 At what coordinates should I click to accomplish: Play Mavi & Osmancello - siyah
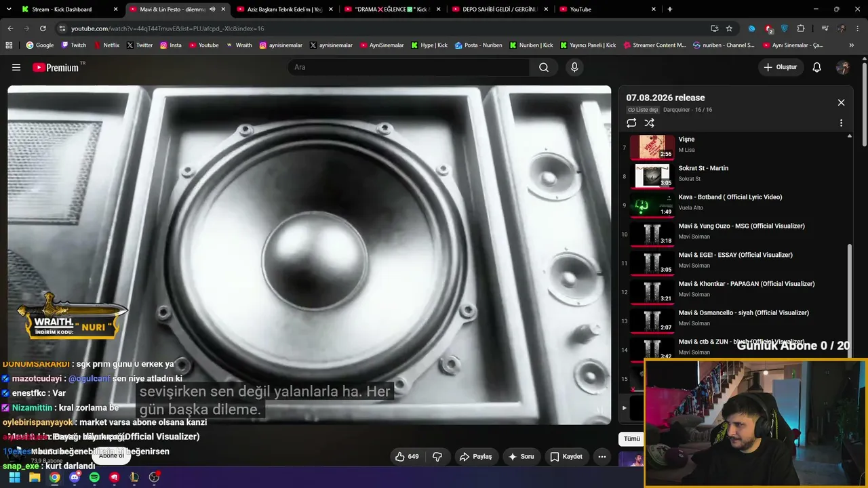pos(736,321)
